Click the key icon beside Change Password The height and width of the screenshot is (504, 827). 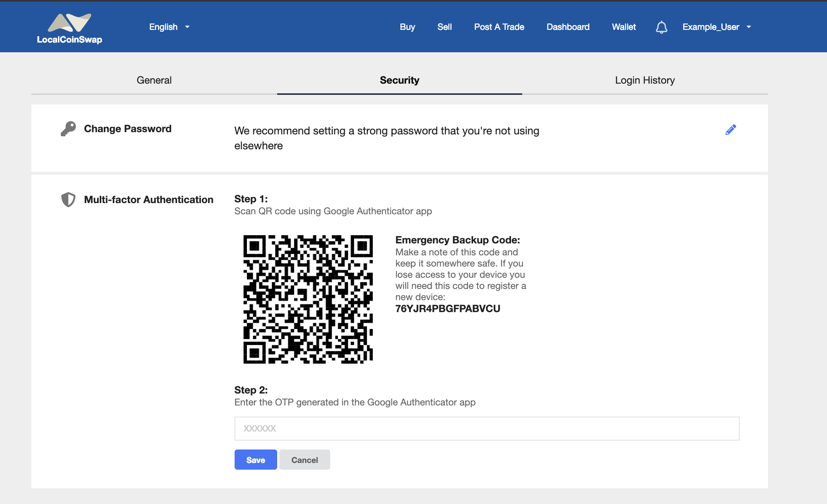coord(68,129)
